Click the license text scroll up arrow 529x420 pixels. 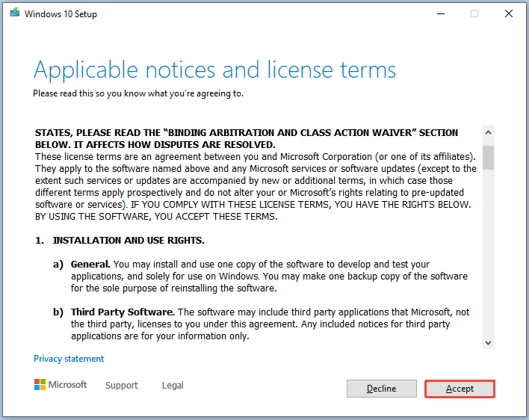[488, 132]
